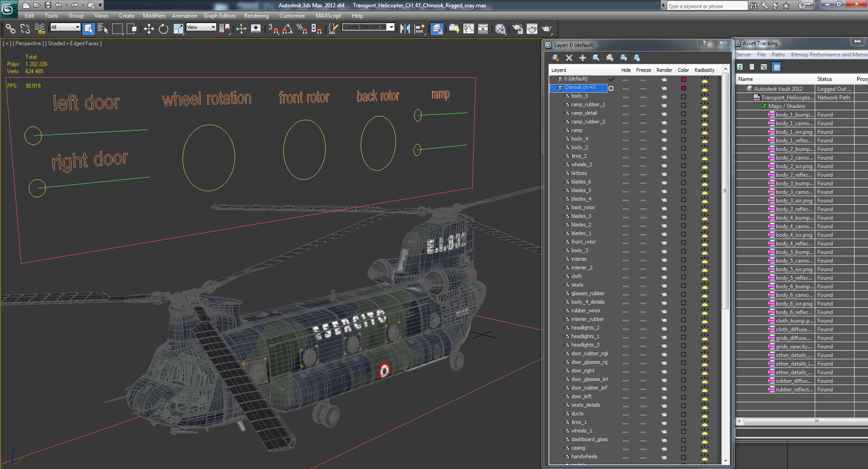868x469 pixels.
Task: Toggle Window/Crossing selection mode
Action: coord(131,28)
